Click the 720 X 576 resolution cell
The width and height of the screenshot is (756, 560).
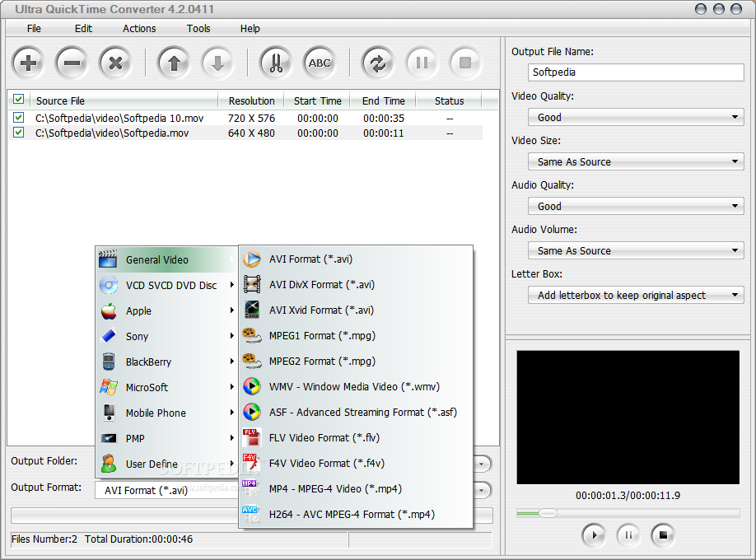click(x=251, y=118)
